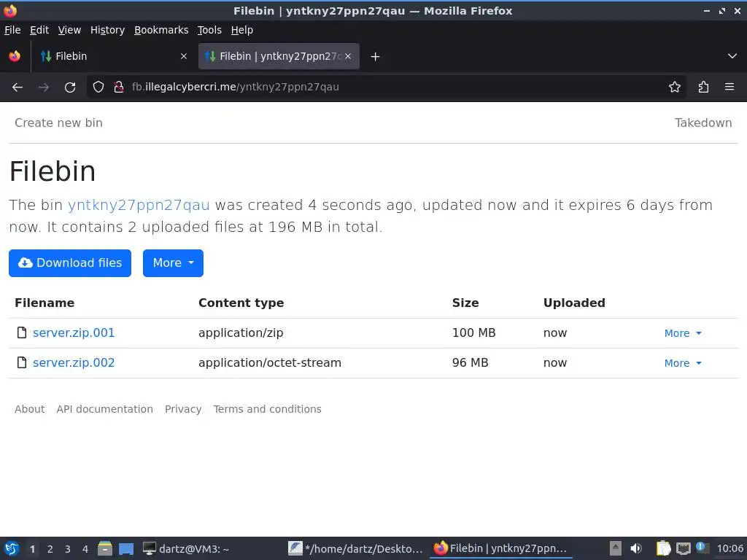Image resolution: width=747 pixels, height=560 pixels.
Task: Click the Takedown link
Action: tap(703, 122)
